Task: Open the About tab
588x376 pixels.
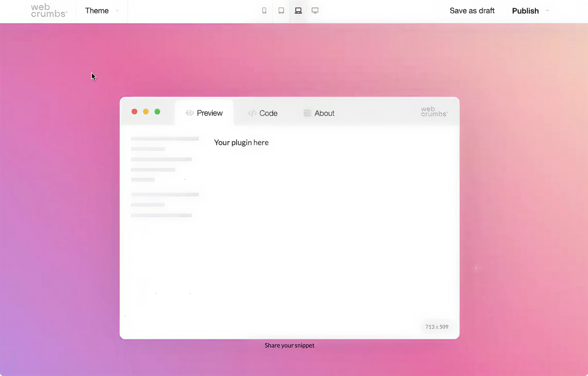Action: (324, 113)
